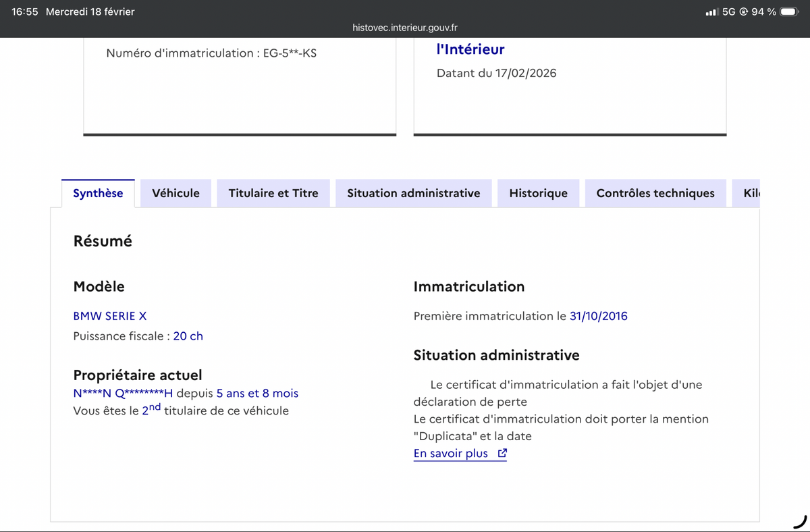
Task: Open the Véhicule tab
Action: tap(175, 193)
